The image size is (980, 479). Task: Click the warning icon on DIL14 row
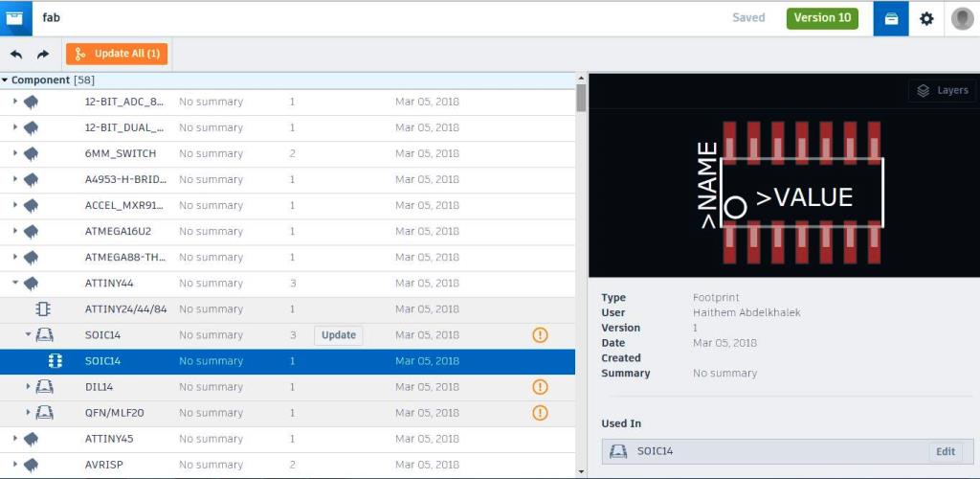pos(540,387)
